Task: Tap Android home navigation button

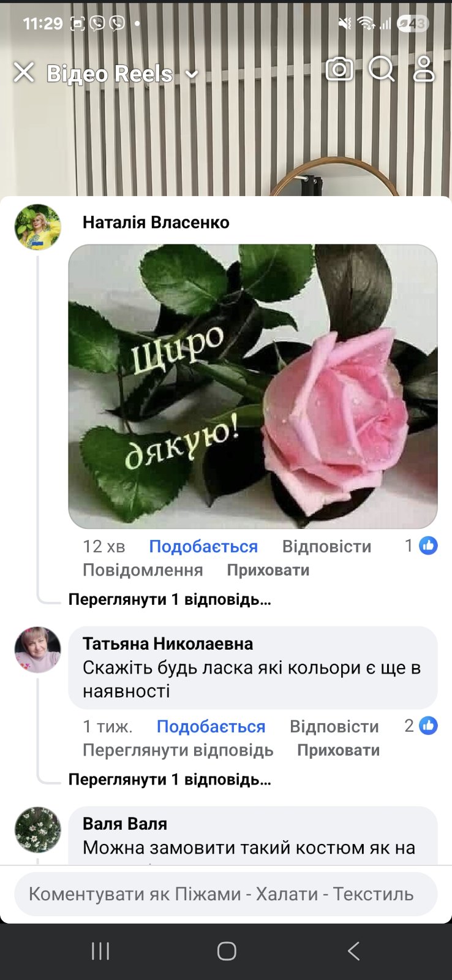Action: (x=227, y=951)
